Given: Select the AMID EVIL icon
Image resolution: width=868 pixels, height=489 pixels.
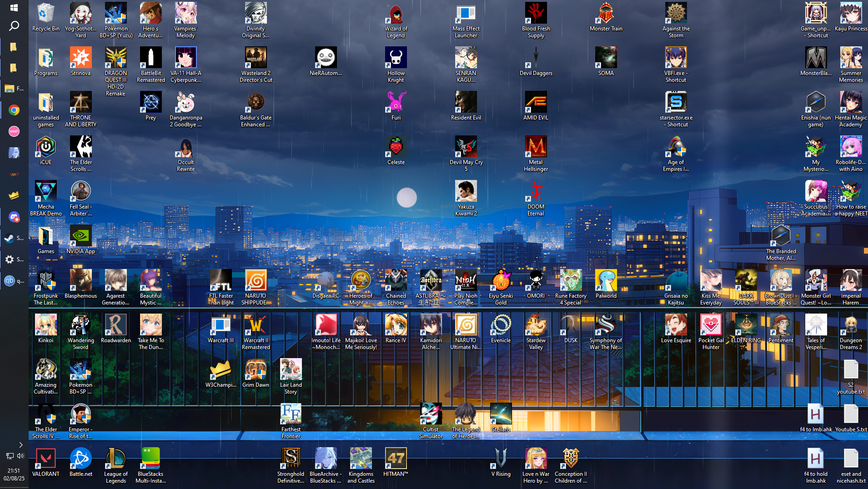Looking at the screenshot, I should (536, 106).
